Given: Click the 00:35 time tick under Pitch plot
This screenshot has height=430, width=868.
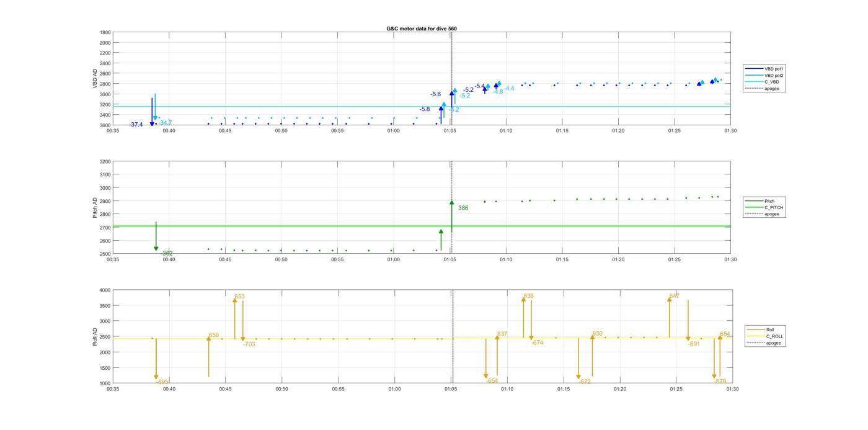Looking at the screenshot, I should click(x=112, y=259).
